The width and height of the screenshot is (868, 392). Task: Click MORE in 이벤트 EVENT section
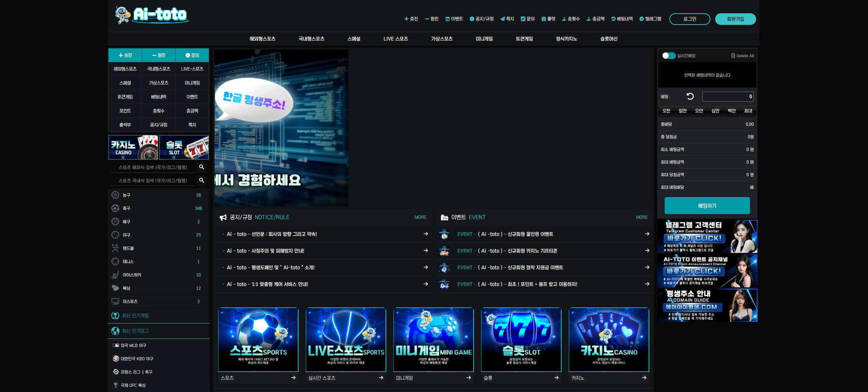tap(642, 217)
